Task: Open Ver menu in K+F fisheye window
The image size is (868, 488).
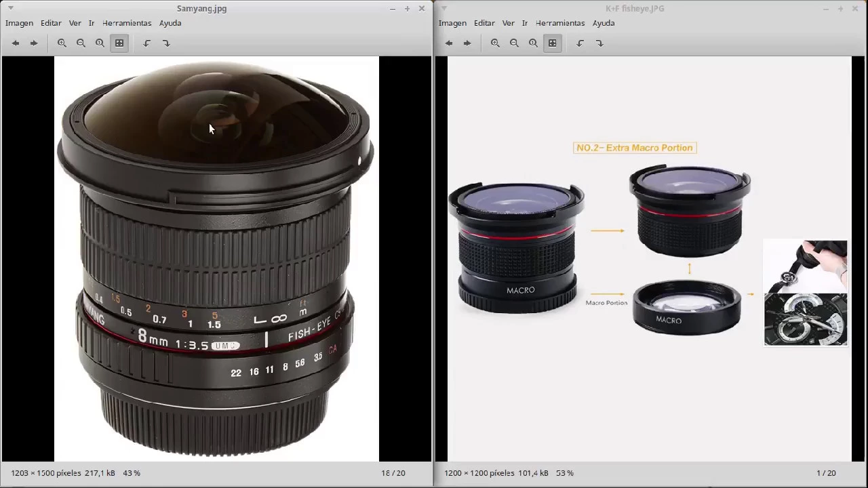Action: point(508,23)
